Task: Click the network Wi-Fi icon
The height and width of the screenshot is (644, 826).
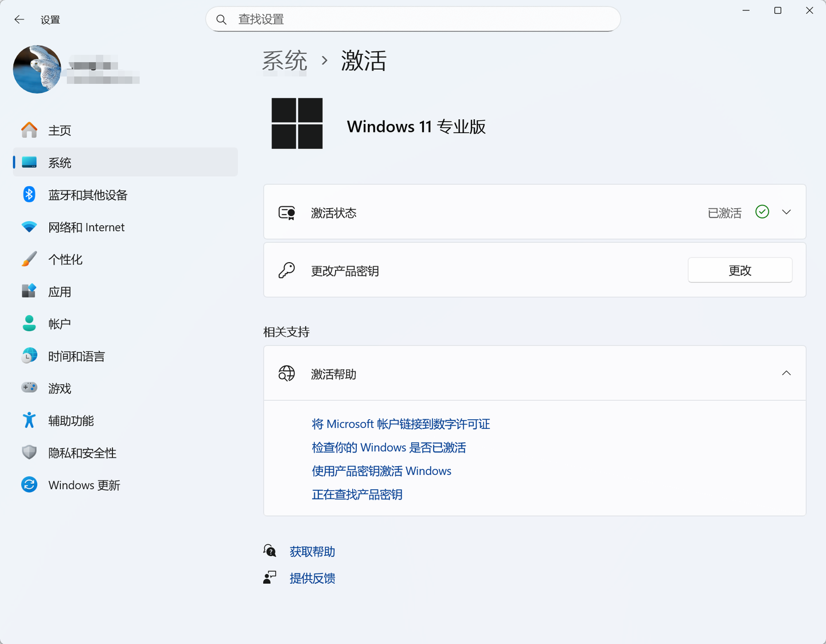Action: tap(29, 227)
